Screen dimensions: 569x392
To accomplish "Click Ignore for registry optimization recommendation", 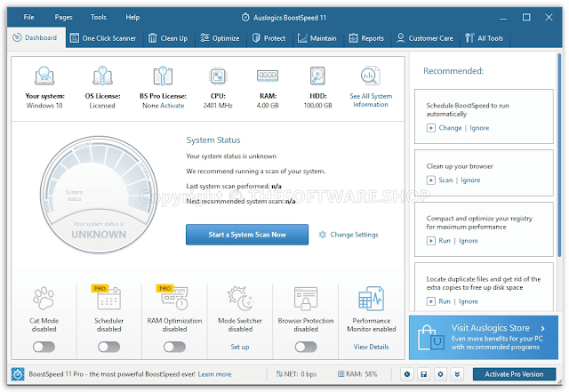I will pyautogui.click(x=469, y=241).
